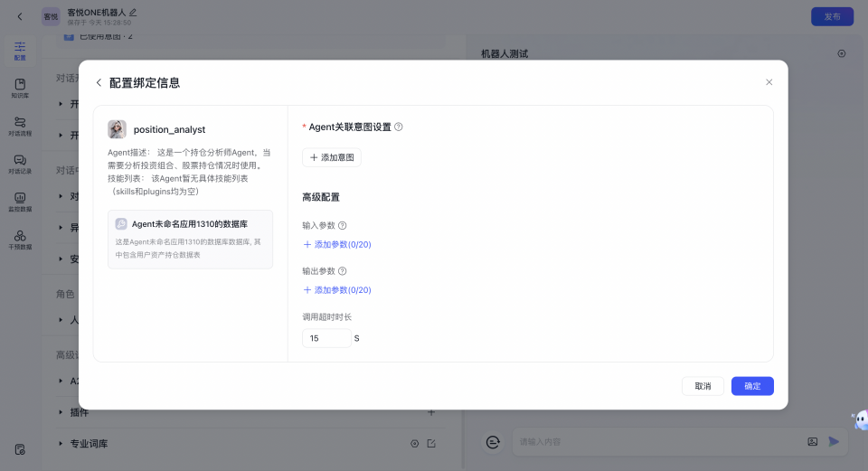Expand the 专业词库 section

click(x=61, y=443)
